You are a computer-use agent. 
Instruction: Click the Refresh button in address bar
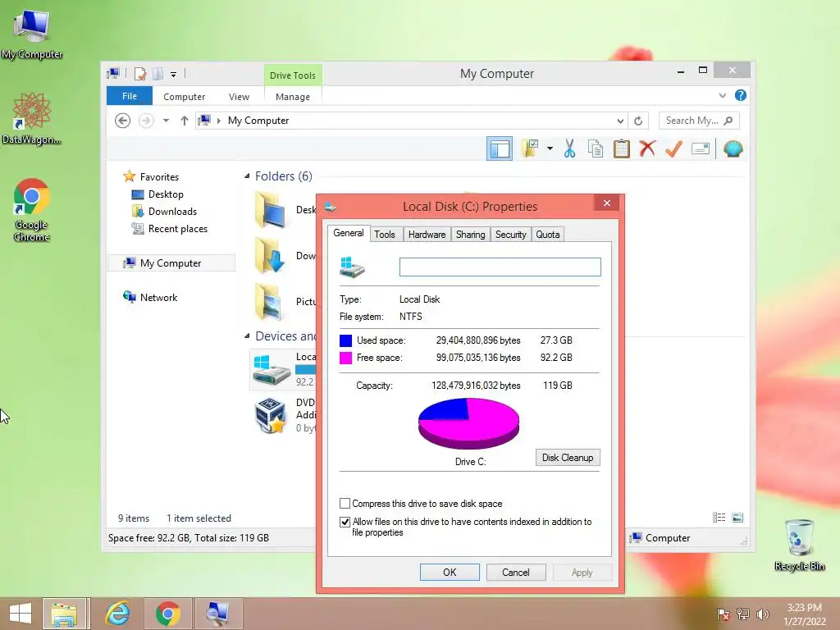click(638, 121)
